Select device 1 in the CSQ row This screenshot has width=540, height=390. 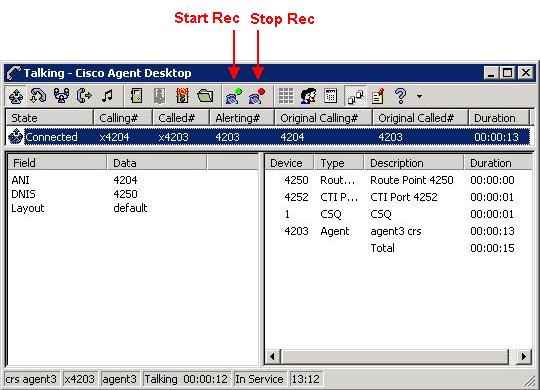point(287,214)
